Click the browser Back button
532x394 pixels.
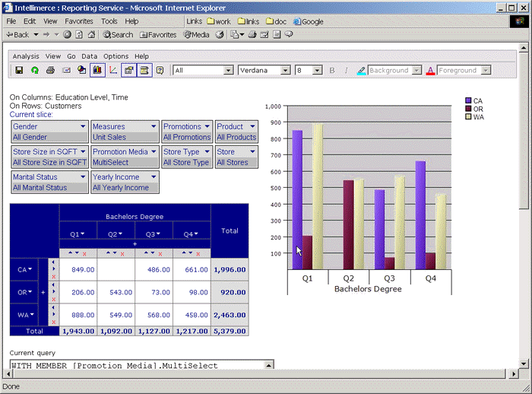pyautogui.click(x=18, y=35)
